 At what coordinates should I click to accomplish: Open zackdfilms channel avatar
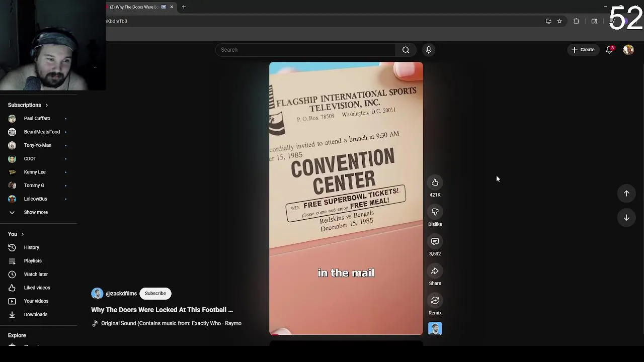pos(97,294)
